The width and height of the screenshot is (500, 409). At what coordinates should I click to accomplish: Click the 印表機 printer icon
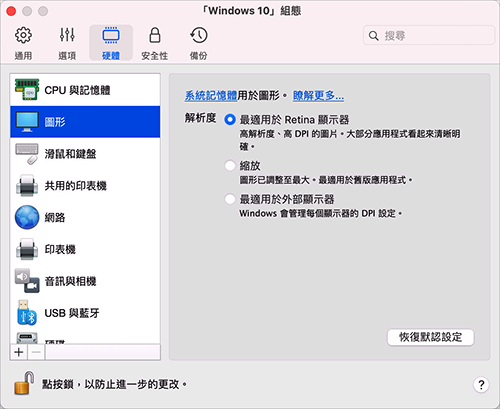[27, 249]
